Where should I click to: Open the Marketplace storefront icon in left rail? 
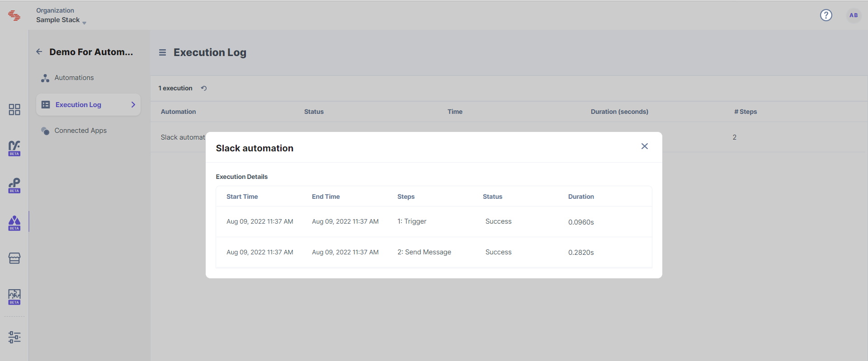click(14, 258)
